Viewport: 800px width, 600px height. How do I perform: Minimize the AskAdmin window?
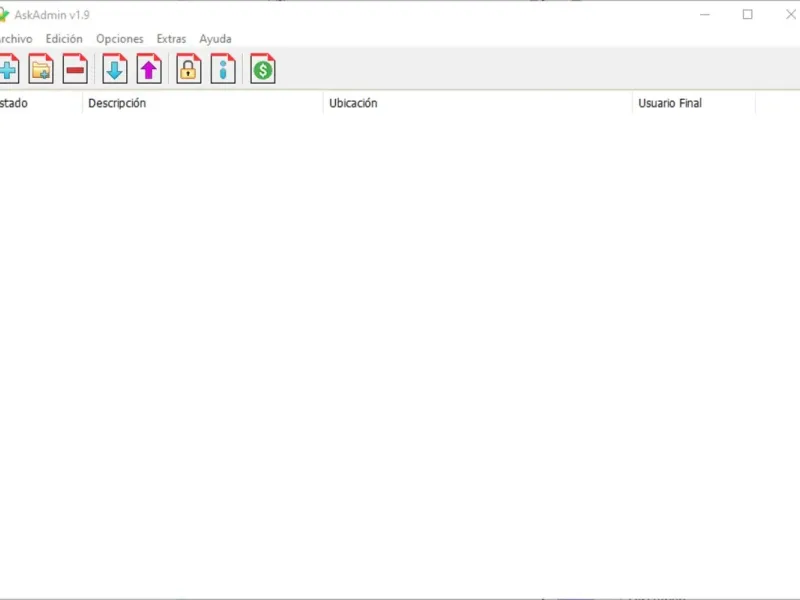[x=705, y=15]
